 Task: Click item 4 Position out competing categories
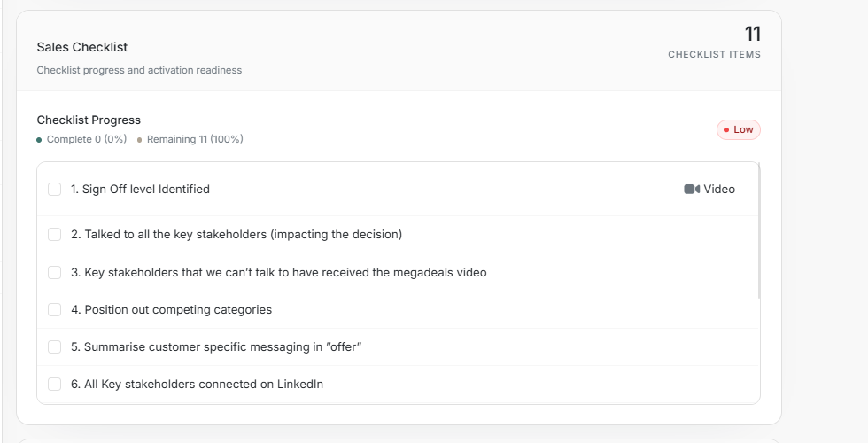click(x=171, y=309)
